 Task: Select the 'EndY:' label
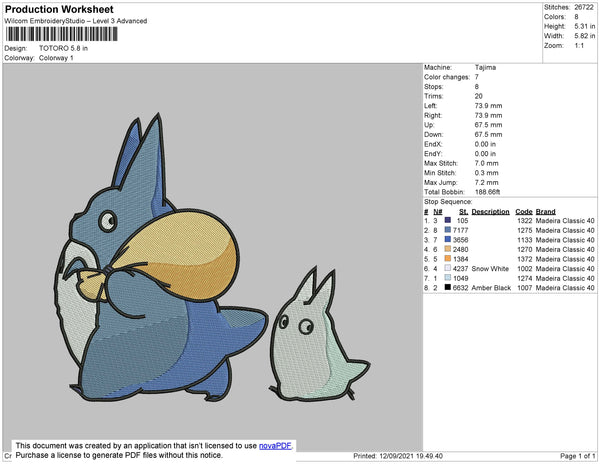[x=433, y=154]
